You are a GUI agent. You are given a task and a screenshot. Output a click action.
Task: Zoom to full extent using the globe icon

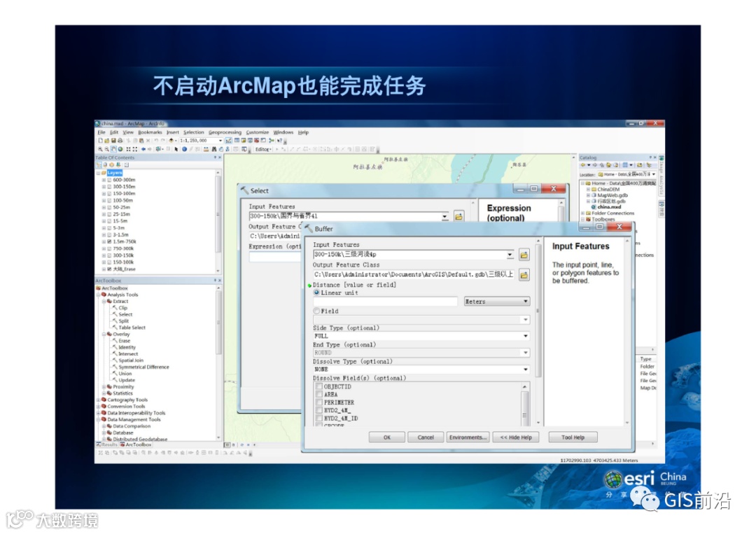[x=120, y=149]
